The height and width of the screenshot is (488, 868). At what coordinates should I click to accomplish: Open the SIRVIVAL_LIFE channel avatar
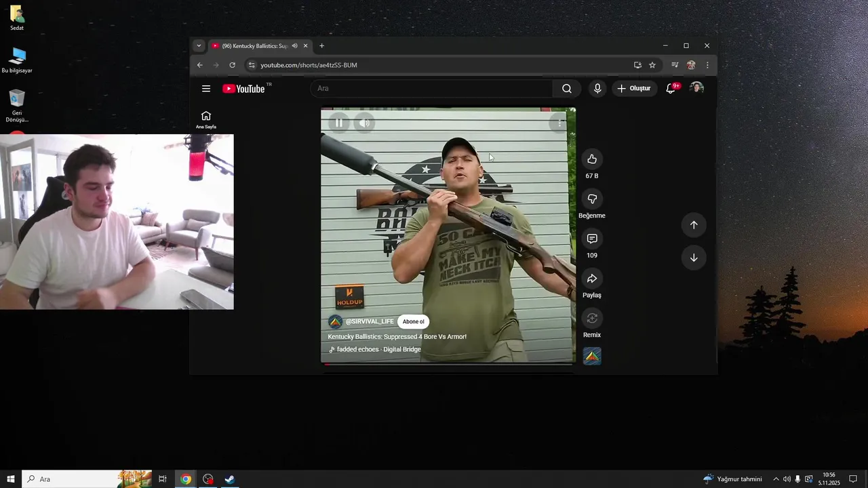click(335, 322)
